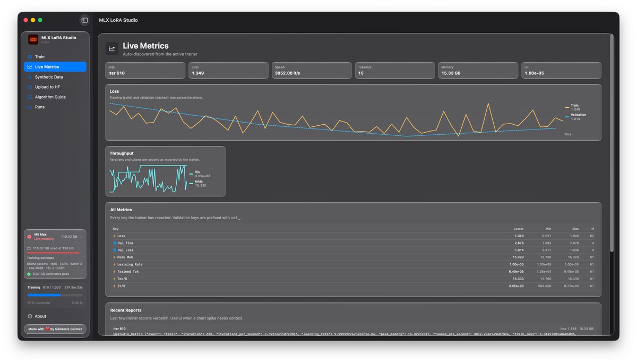Click It/S max value 6.77e+03

pos(571,286)
